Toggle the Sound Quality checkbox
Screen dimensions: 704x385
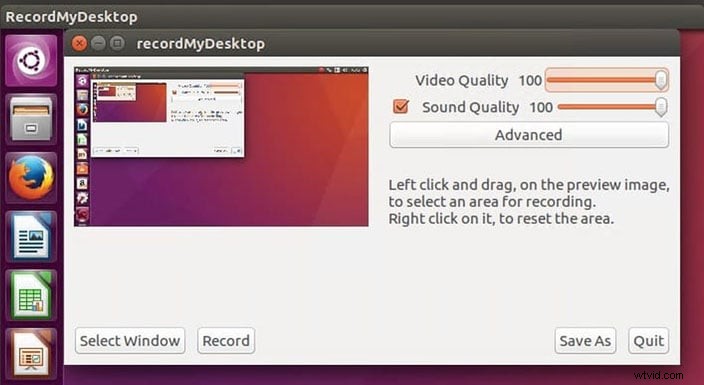point(400,107)
